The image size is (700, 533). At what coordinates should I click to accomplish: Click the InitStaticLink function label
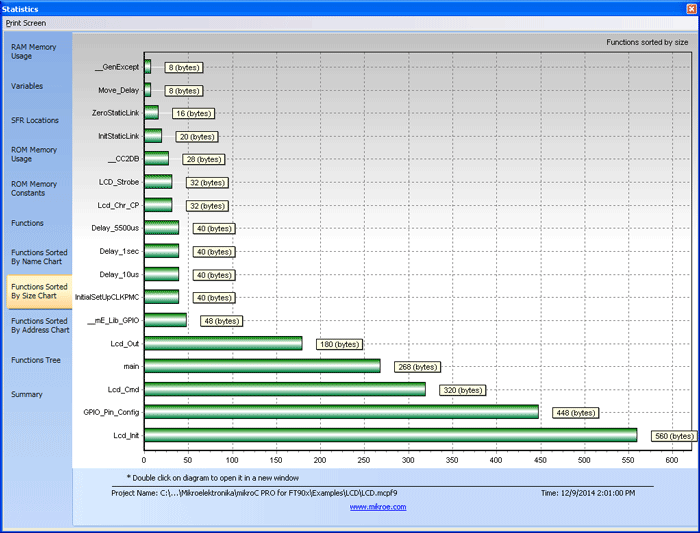(x=119, y=136)
